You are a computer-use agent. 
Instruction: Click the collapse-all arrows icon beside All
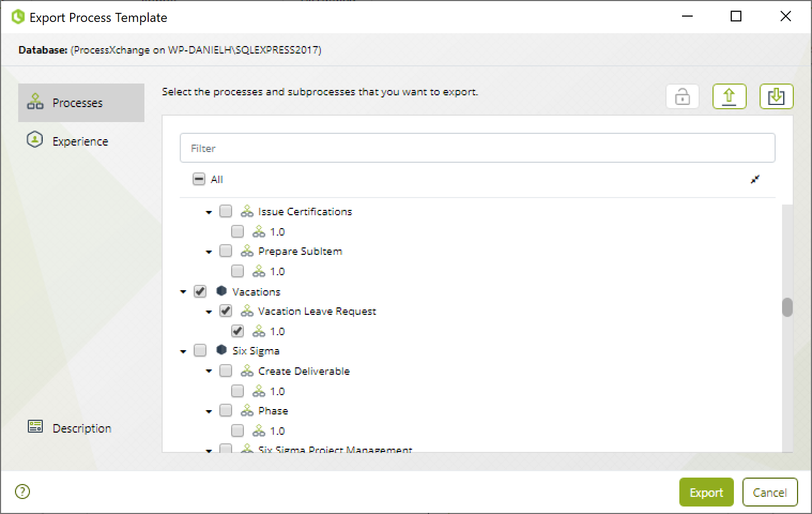pos(755,179)
